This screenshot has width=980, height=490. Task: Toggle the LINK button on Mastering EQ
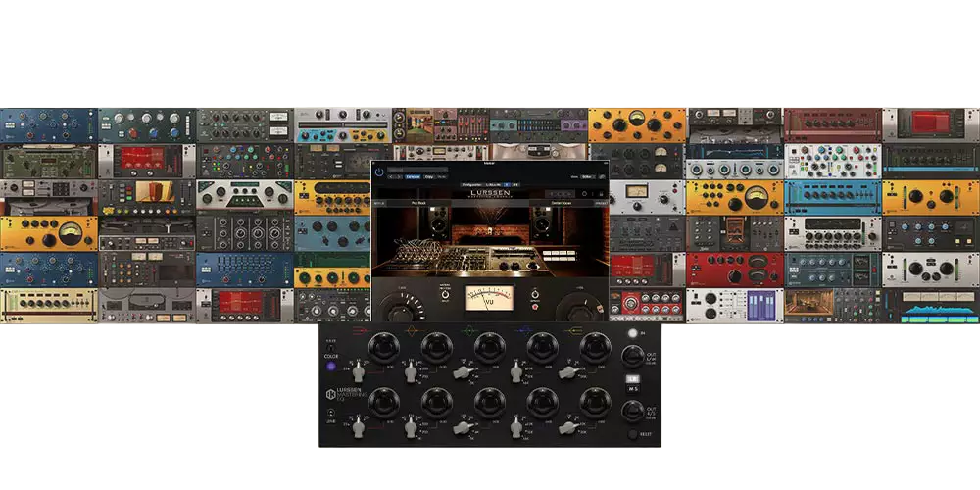[x=331, y=413]
